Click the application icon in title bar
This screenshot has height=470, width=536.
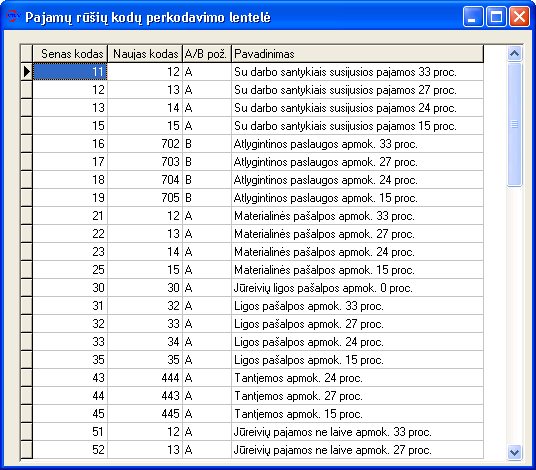click(x=12, y=16)
